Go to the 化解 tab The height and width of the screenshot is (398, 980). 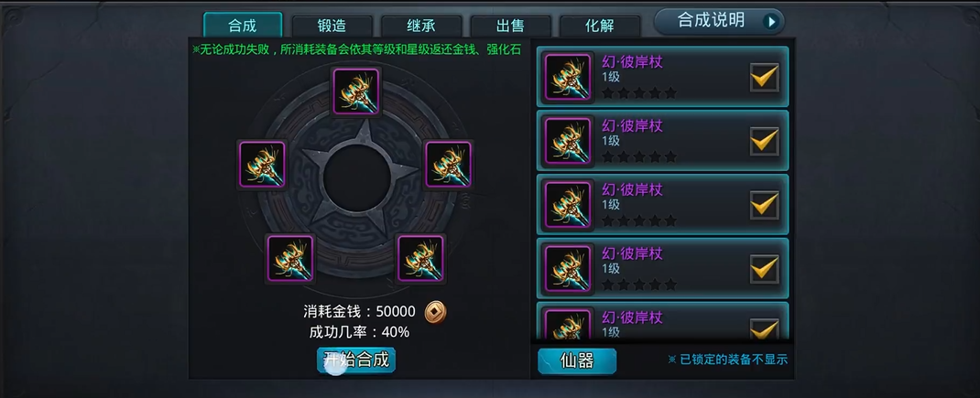[600, 27]
